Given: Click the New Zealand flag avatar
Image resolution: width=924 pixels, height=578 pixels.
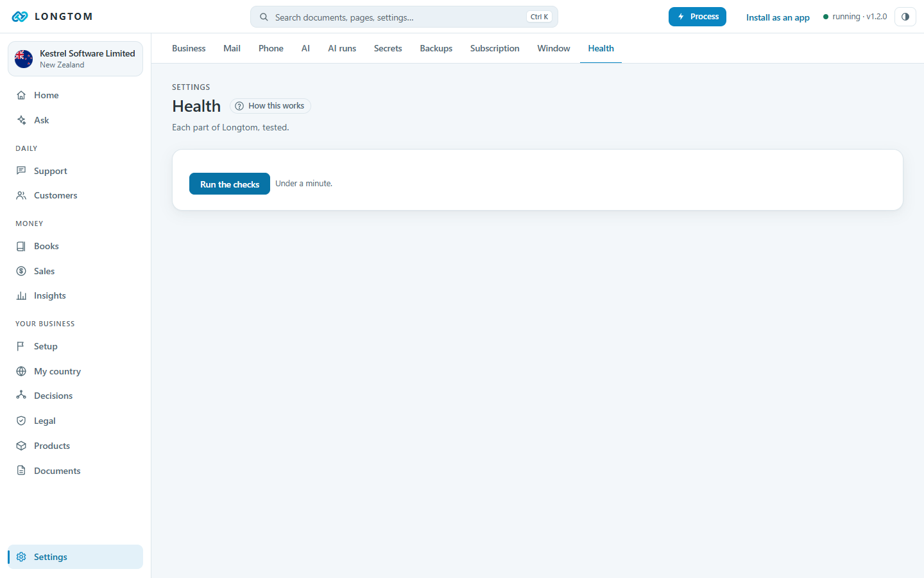Looking at the screenshot, I should [x=24, y=59].
